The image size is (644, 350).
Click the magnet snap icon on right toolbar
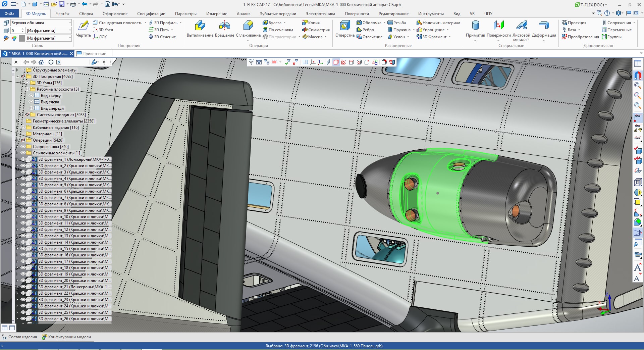click(638, 75)
